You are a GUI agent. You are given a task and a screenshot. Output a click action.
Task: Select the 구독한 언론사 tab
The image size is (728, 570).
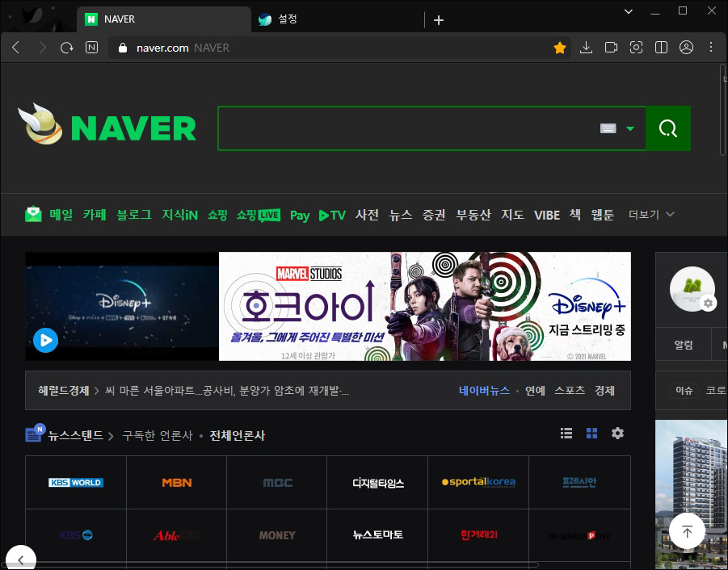(x=158, y=435)
